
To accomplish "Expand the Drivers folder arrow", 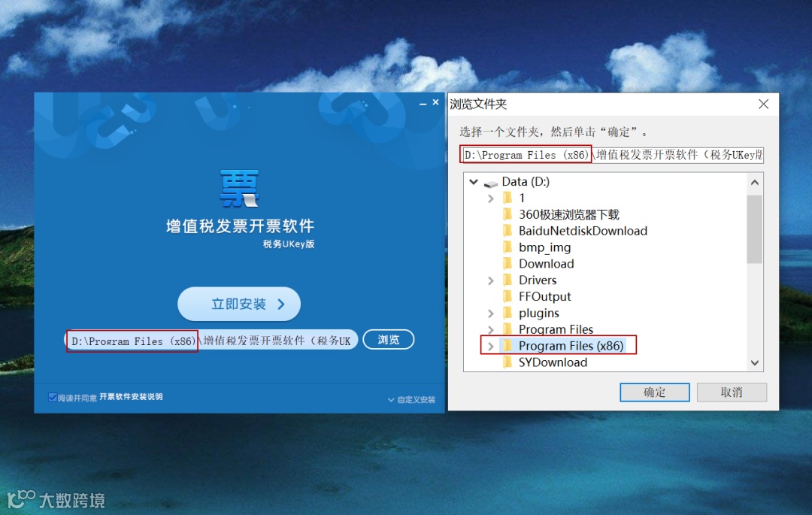I will (x=490, y=280).
